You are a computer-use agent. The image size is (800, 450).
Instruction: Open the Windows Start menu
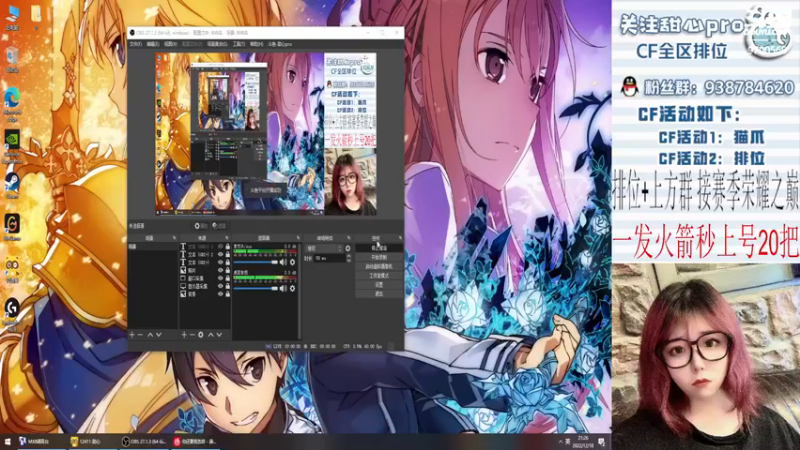[7, 442]
